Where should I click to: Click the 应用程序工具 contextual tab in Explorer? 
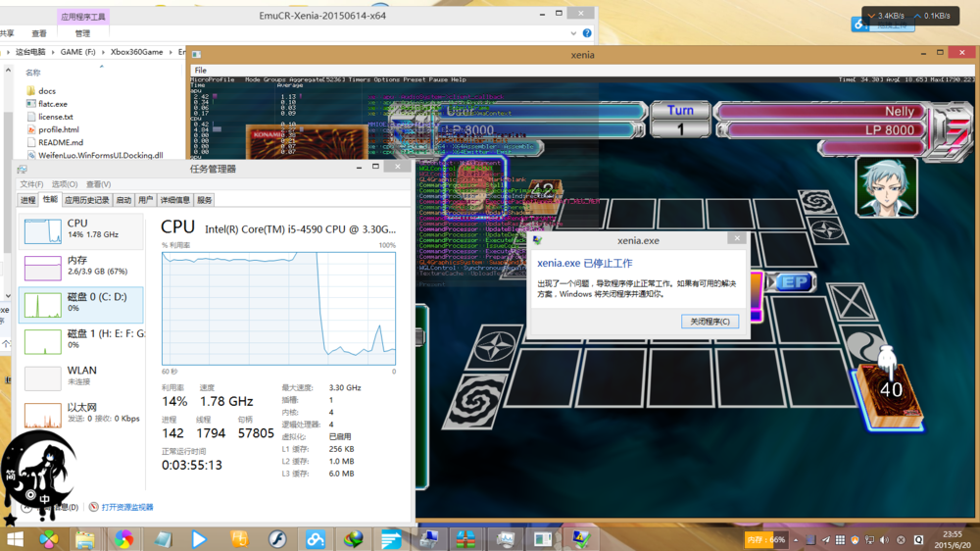tap(83, 17)
